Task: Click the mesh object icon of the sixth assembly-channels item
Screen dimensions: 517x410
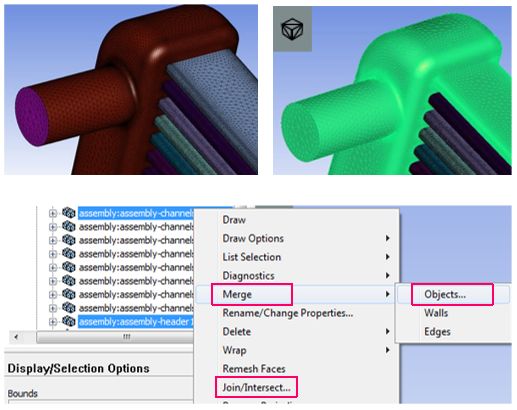Action: pos(69,281)
